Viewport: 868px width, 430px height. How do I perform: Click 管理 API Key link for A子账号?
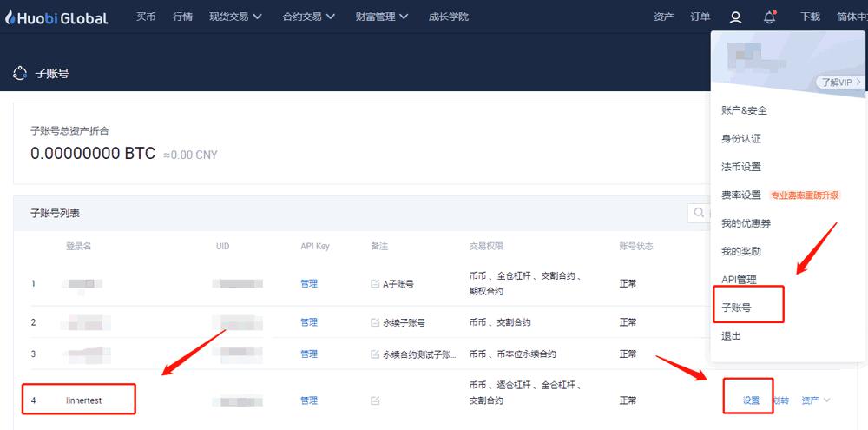[x=309, y=284]
